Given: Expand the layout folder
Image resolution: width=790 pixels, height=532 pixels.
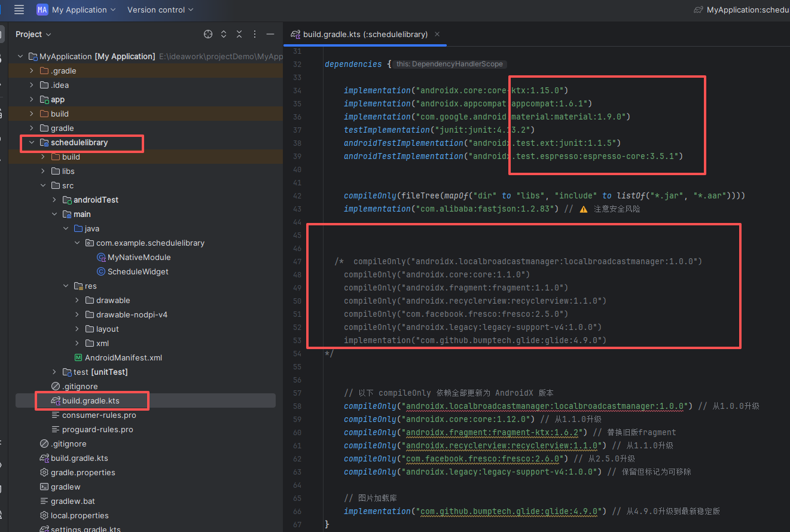Looking at the screenshot, I should [77, 329].
